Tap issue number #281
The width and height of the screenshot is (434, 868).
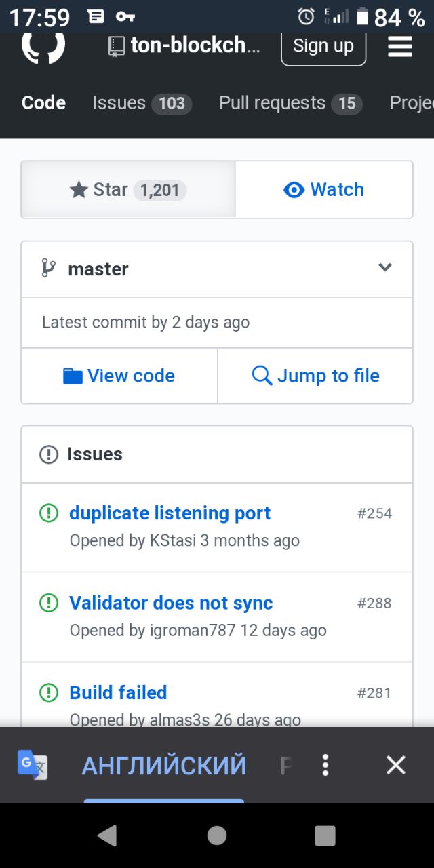point(374,692)
